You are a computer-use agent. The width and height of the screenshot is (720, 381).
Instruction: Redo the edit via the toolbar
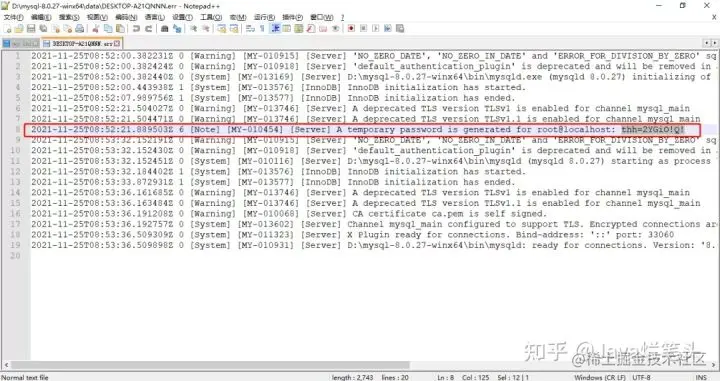pos(149,28)
